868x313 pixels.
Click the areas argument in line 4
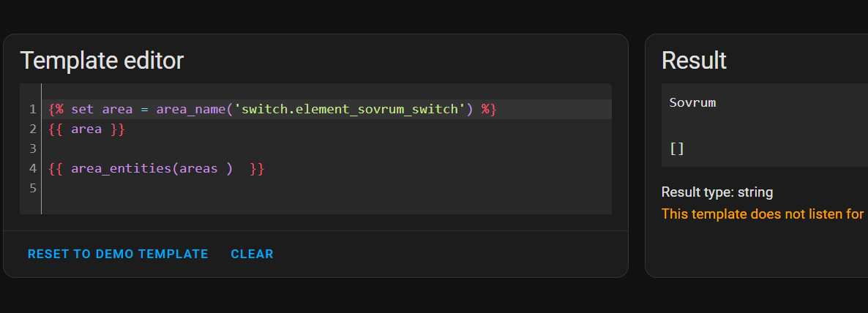[x=199, y=169]
